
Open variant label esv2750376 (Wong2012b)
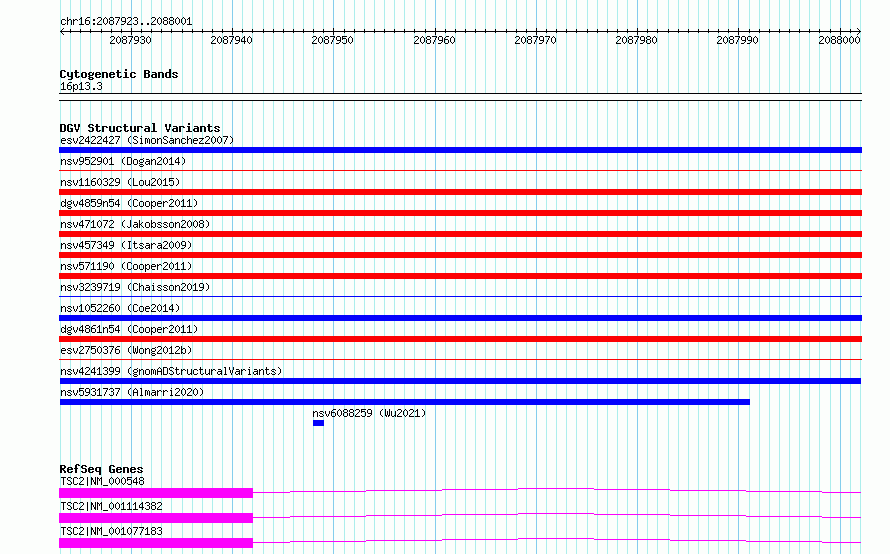pyautogui.click(x=126, y=350)
